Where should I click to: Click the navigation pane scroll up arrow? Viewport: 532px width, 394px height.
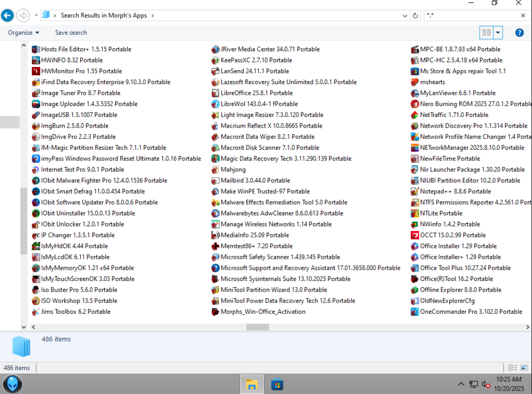coord(24,45)
